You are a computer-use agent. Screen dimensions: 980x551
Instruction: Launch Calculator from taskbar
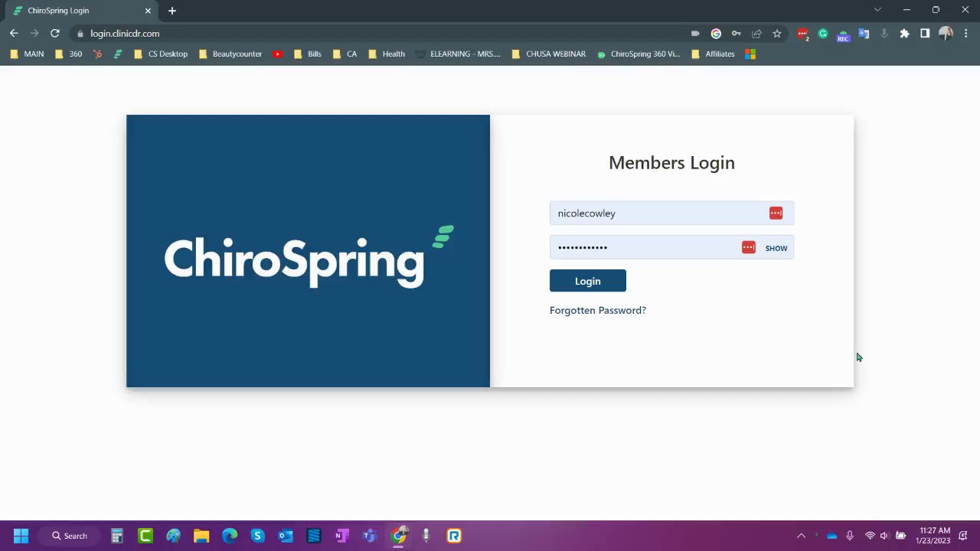(117, 536)
